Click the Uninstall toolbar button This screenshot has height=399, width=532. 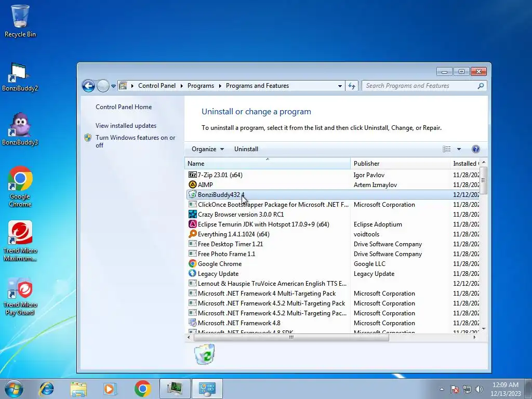point(246,149)
